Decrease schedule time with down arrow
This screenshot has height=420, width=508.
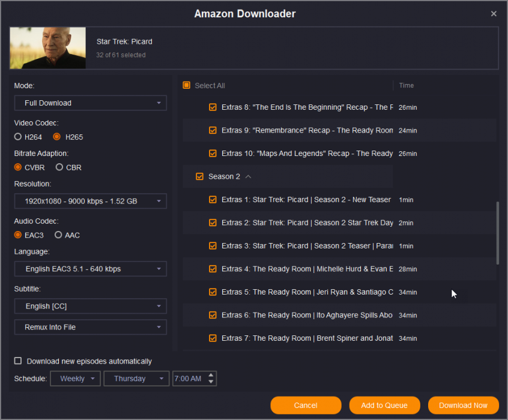coord(211,382)
